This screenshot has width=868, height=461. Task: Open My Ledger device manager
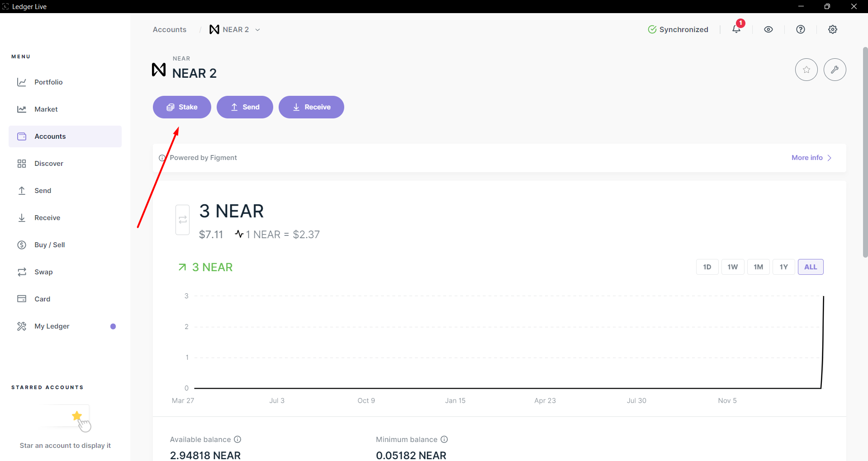point(52,326)
